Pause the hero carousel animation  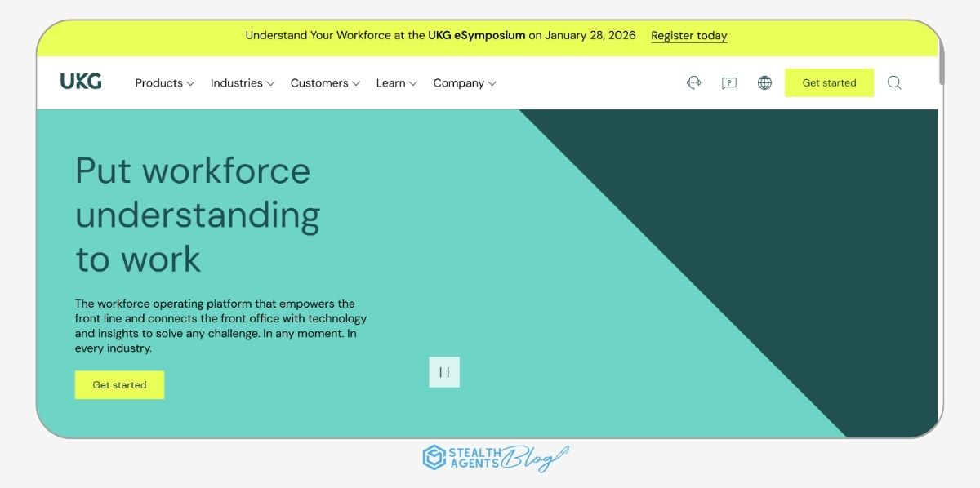[x=444, y=372]
